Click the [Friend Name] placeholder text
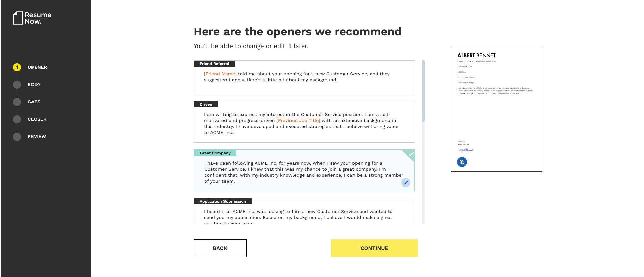 point(220,74)
